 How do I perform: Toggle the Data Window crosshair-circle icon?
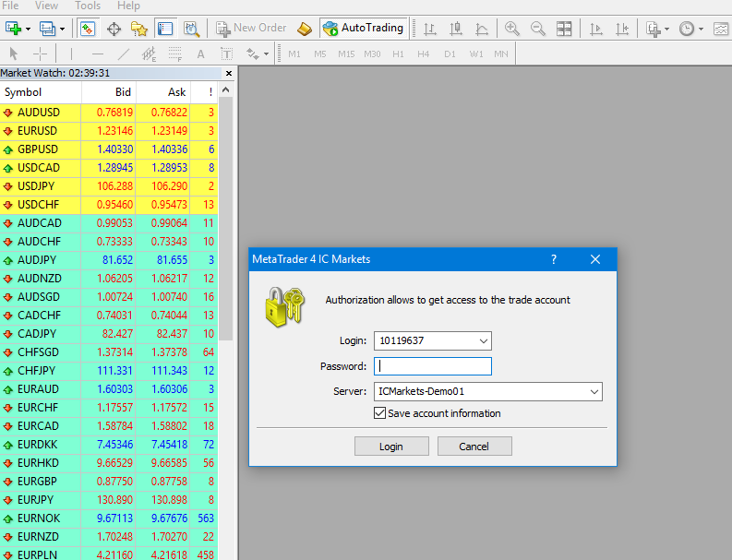(114, 29)
